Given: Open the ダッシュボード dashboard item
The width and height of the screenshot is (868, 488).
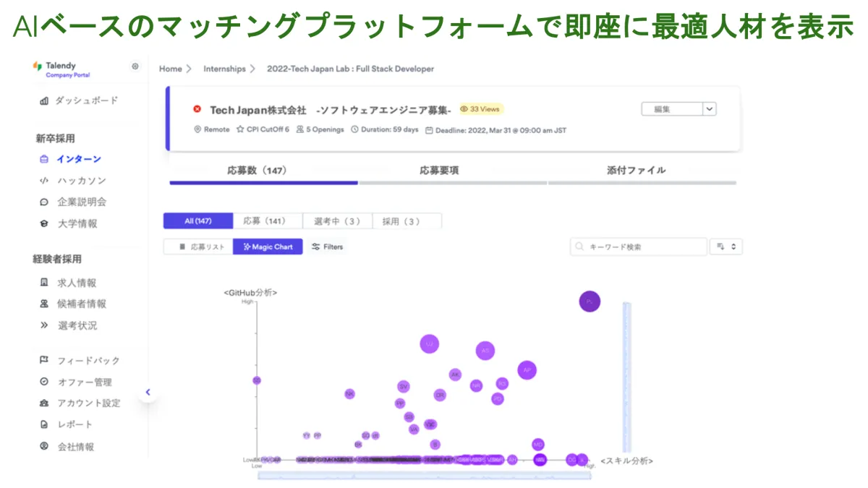Looking at the screenshot, I should [x=86, y=100].
